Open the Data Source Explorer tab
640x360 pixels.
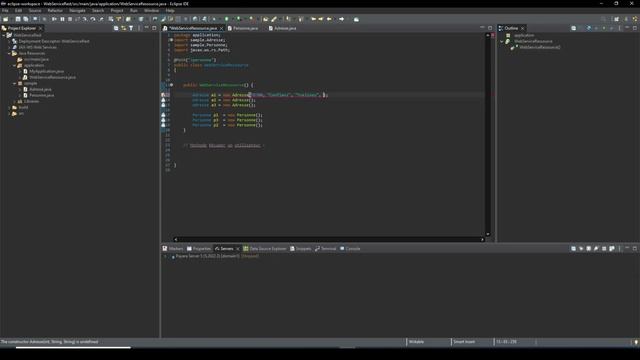click(265, 249)
